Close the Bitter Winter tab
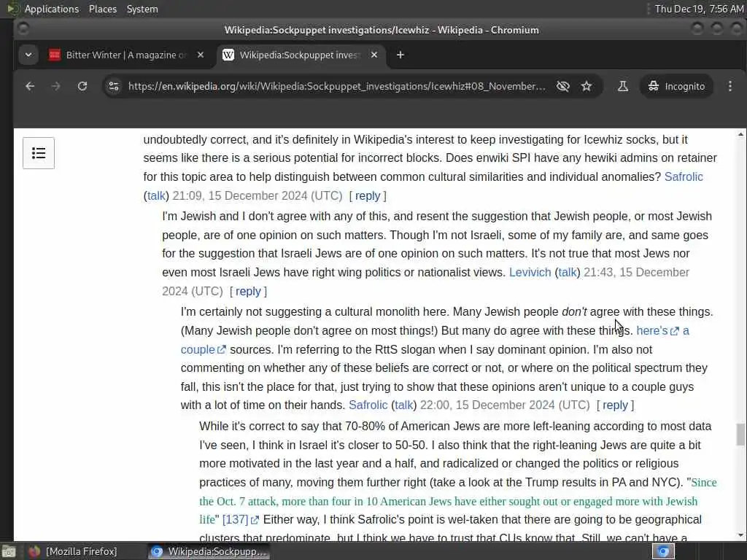The width and height of the screenshot is (747, 560). pyautogui.click(x=201, y=55)
